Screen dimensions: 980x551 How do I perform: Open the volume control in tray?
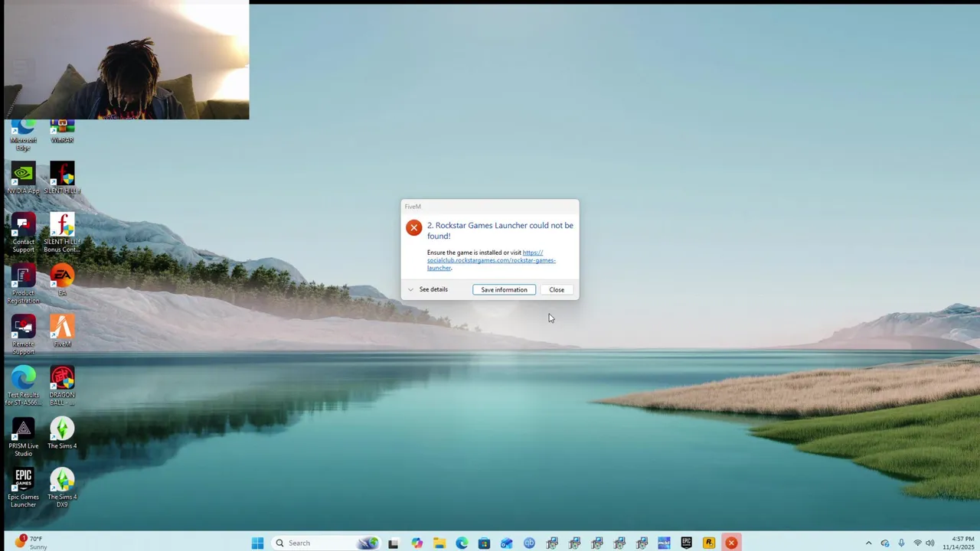click(930, 543)
